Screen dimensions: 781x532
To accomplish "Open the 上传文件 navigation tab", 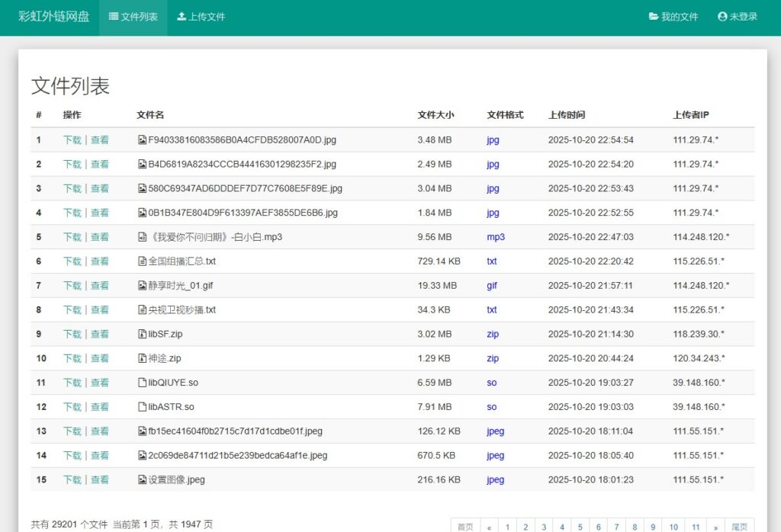I will pos(201,17).
